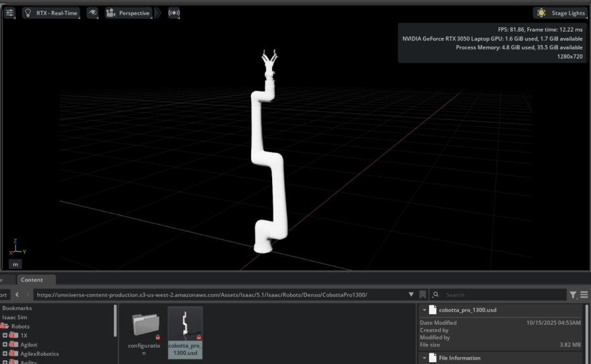Switch to the Content tab
The width and height of the screenshot is (591, 364).
pyautogui.click(x=32, y=280)
